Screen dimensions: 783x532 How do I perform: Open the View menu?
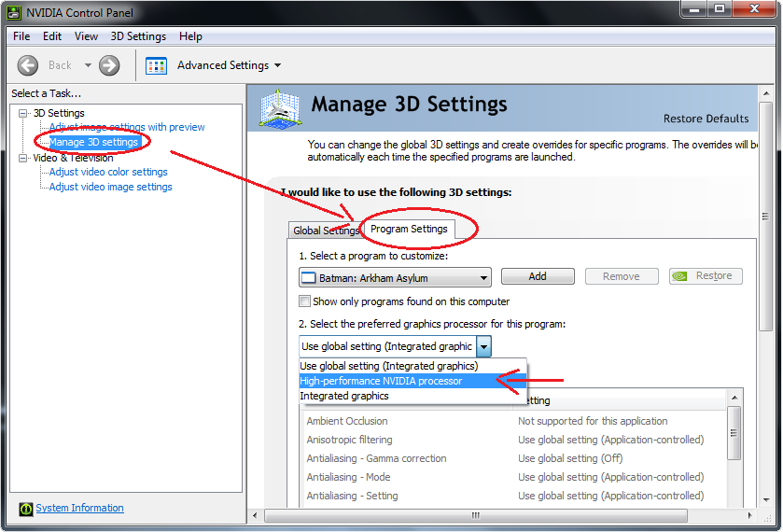tap(86, 36)
